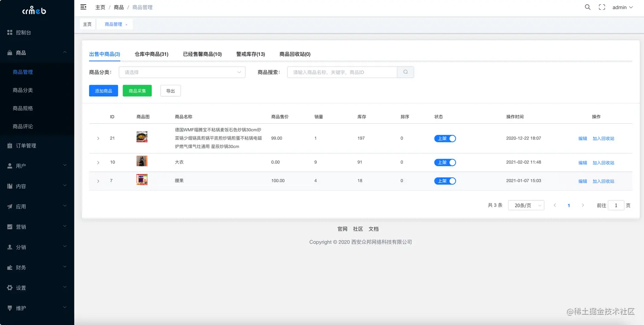Viewport: 644px width, 325px height.
Task: Click 编辑 for product ID 21
Action: point(583,139)
